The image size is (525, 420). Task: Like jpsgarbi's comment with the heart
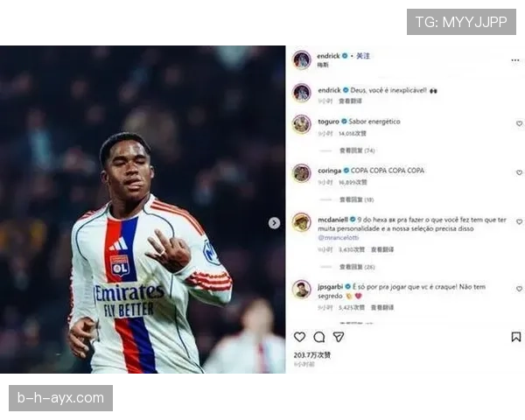[519, 289]
